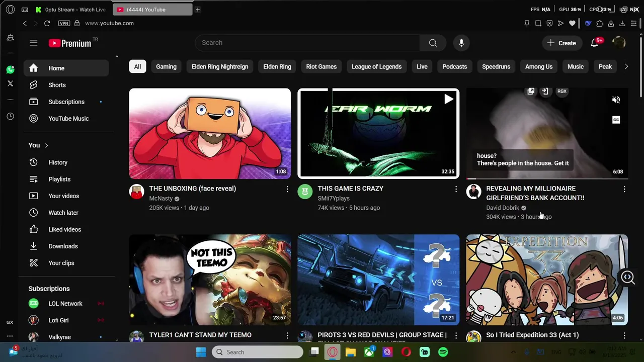Toggle pin icon in browser toolbar
The width and height of the screenshot is (644, 362).
pyautogui.click(x=527, y=23)
